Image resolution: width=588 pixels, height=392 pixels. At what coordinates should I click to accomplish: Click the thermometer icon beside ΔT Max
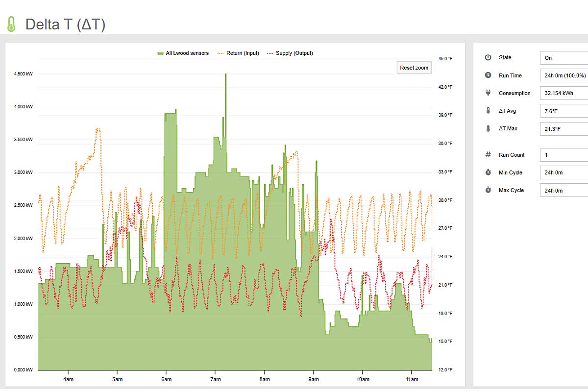pyautogui.click(x=488, y=128)
